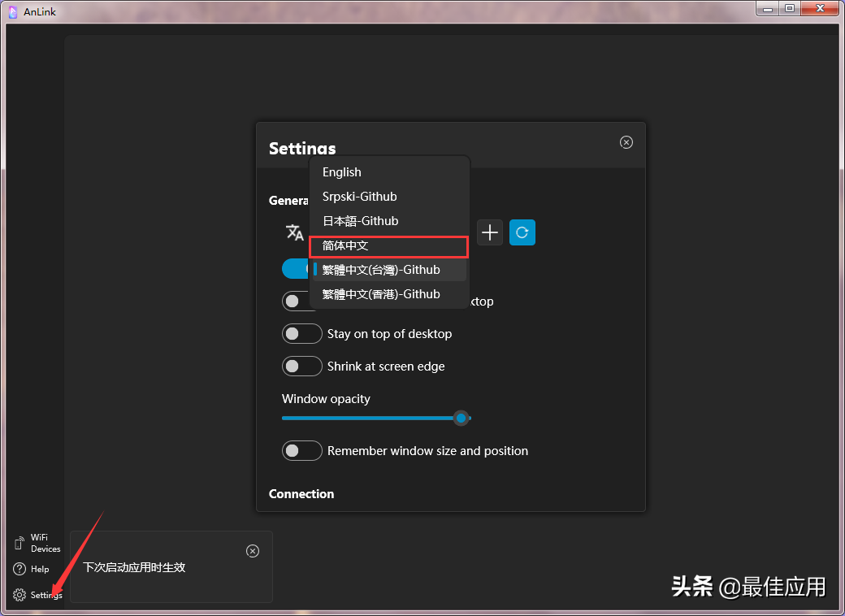This screenshot has height=616, width=845.
Task: Click the 下次启动应用时生效 notification text
Action: tap(134, 567)
